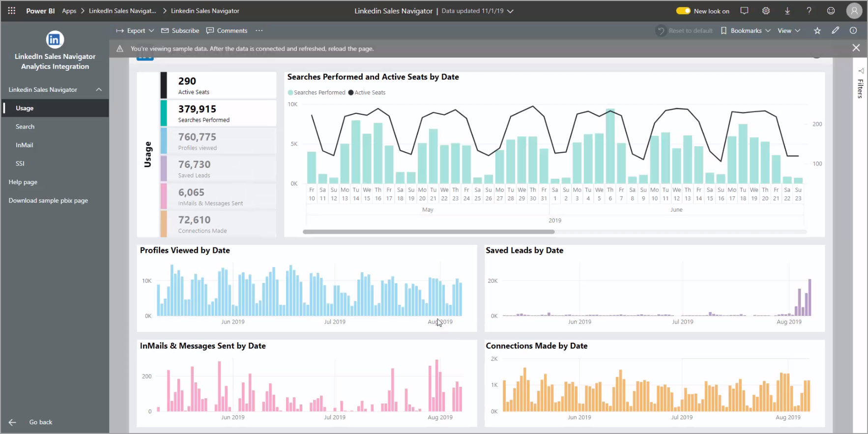Click the truncated LinkedIn Sales Navigat... breadcrumb
This screenshot has width=868, height=434.
coord(122,11)
